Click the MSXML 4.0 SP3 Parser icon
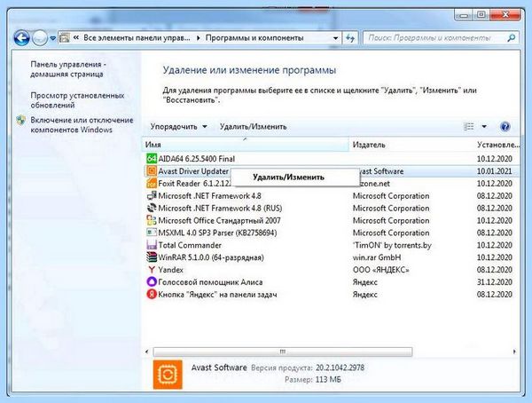This screenshot has width=532, height=403. click(x=152, y=233)
